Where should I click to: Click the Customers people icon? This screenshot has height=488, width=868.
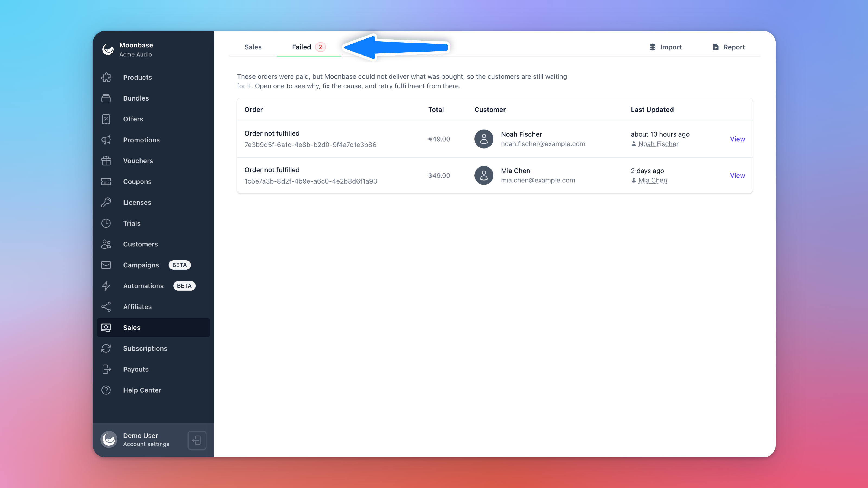106,244
